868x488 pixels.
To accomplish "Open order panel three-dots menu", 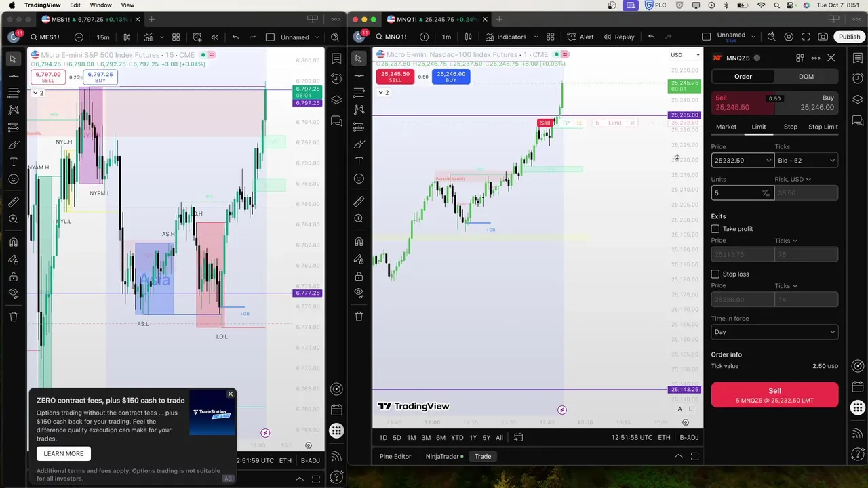I will pos(816,58).
